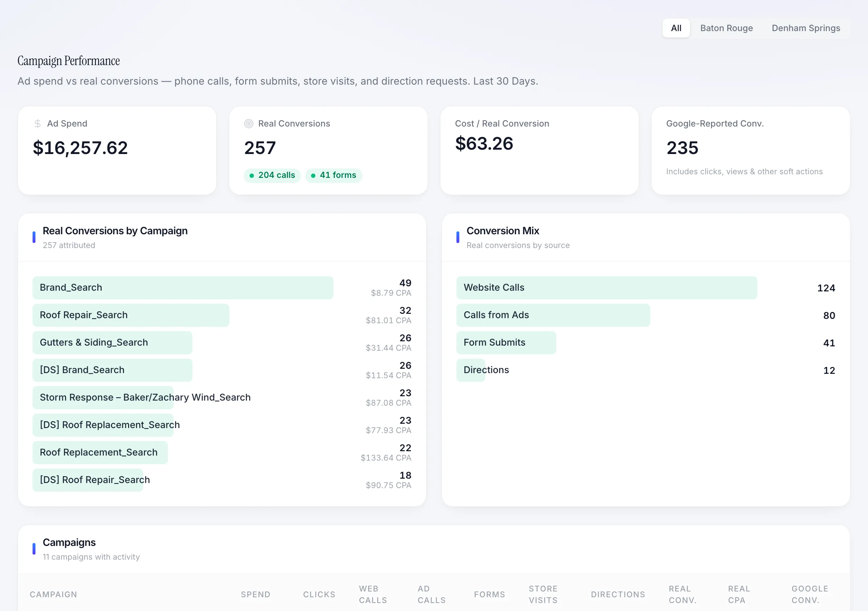868x611 pixels.
Task: Click the Conversion Mix panel title
Action: (503, 231)
